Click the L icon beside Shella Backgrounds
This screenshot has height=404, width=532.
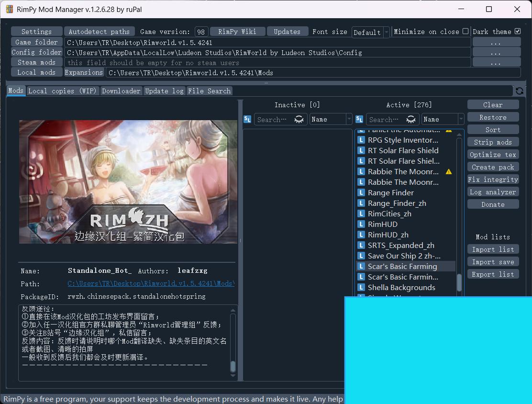tap(361, 288)
